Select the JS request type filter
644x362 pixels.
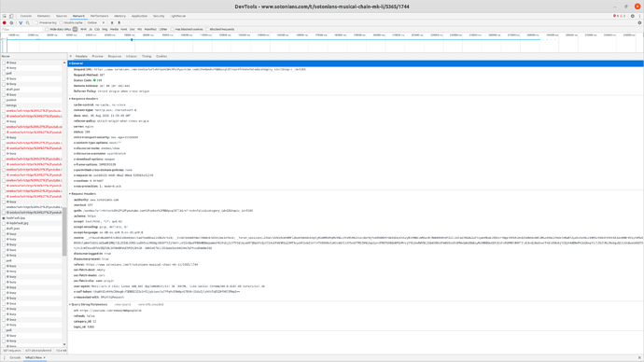tap(91, 30)
